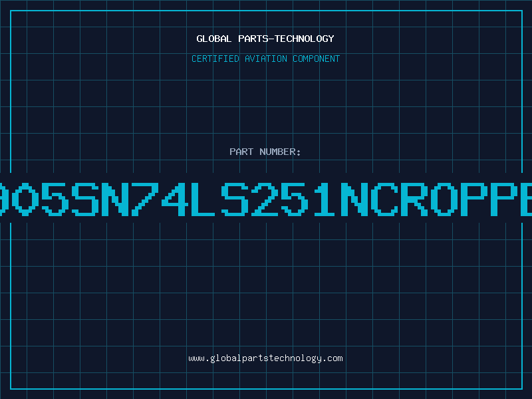Image resolution: width=532 pixels, height=399 pixels.
Task: Click the GLOBAL PARTS-TECHNOLOGY heading
Action: coord(265,39)
